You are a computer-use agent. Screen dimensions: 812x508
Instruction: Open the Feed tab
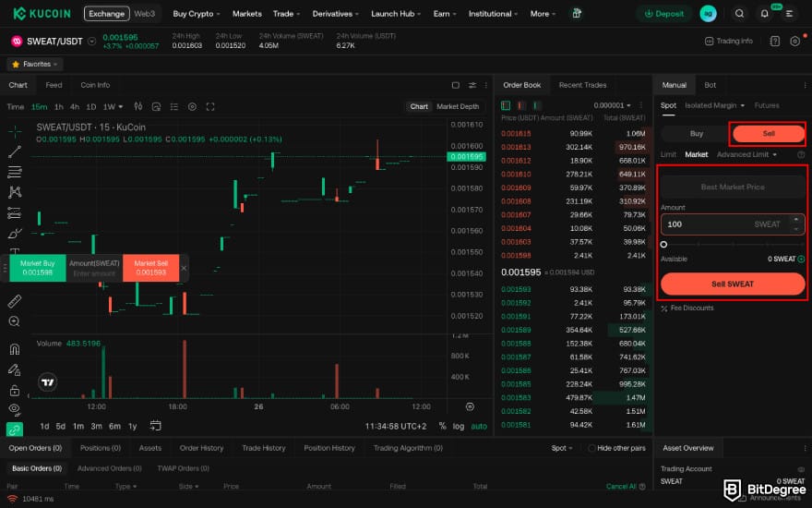coord(54,85)
